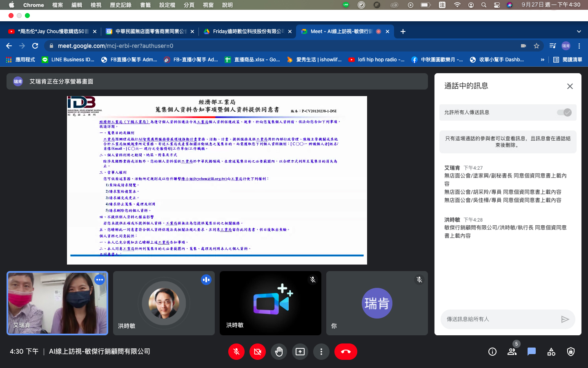Turn on the camera button
Viewport: 588px width, 368px height.
coord(258,352)
